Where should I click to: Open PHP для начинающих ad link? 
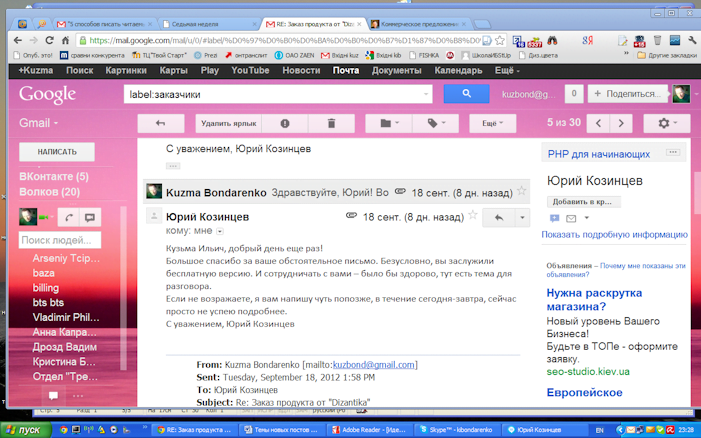[x=599, y=154]
